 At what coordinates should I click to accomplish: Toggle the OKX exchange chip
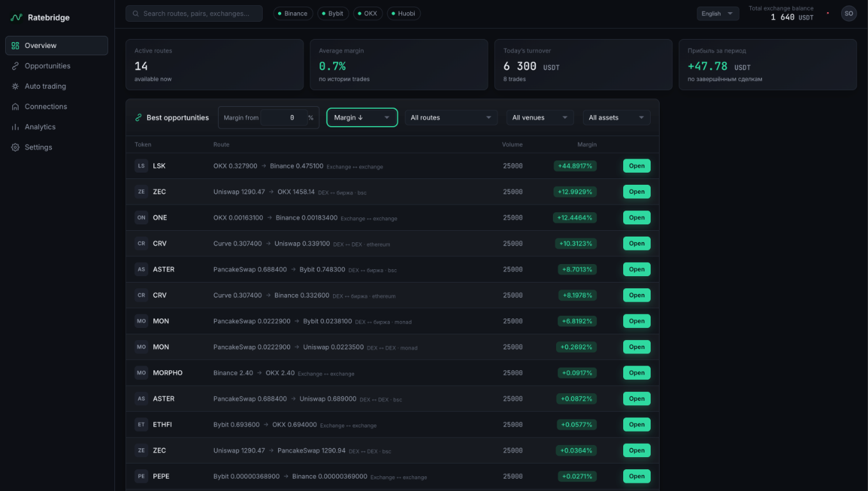point(368,13)
